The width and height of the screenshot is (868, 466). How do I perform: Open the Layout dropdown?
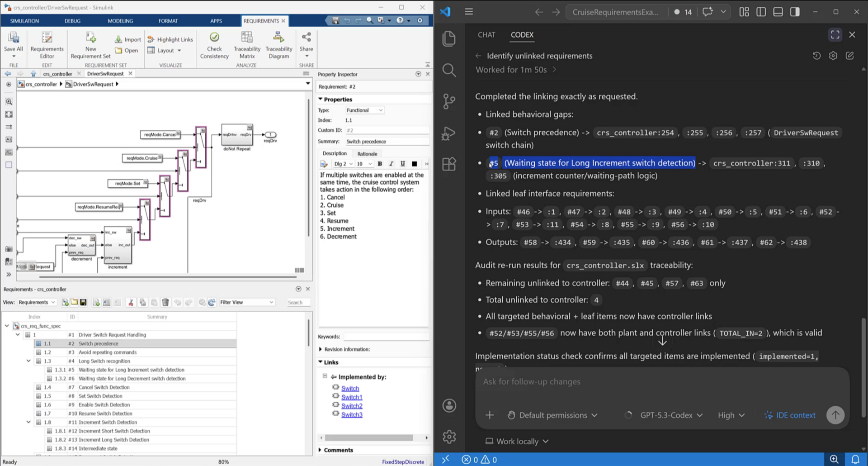[165, 50]
